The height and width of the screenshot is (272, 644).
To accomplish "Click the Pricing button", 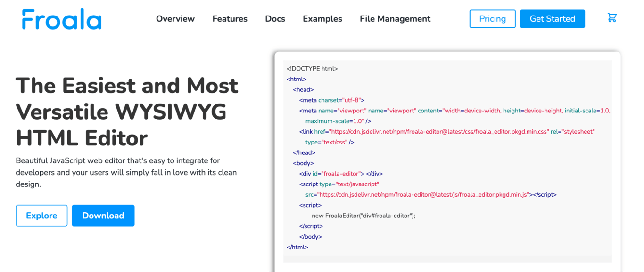I will pos(492,18).
